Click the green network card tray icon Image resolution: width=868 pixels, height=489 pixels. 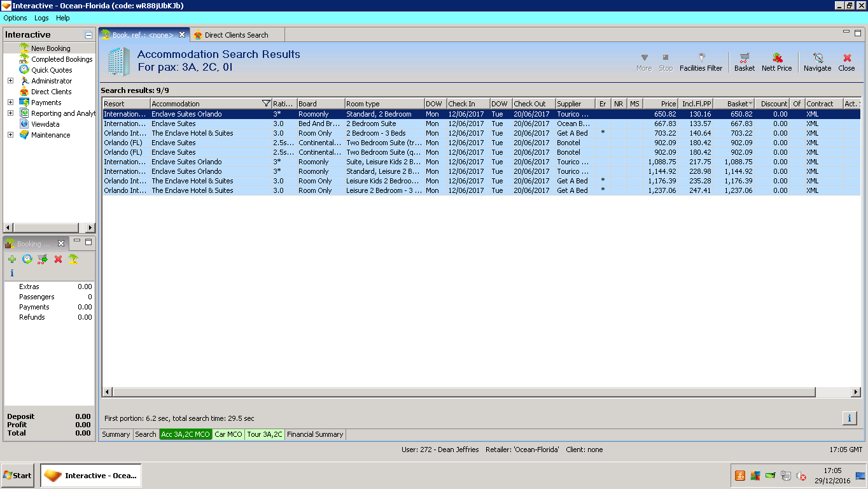[771, 476]
